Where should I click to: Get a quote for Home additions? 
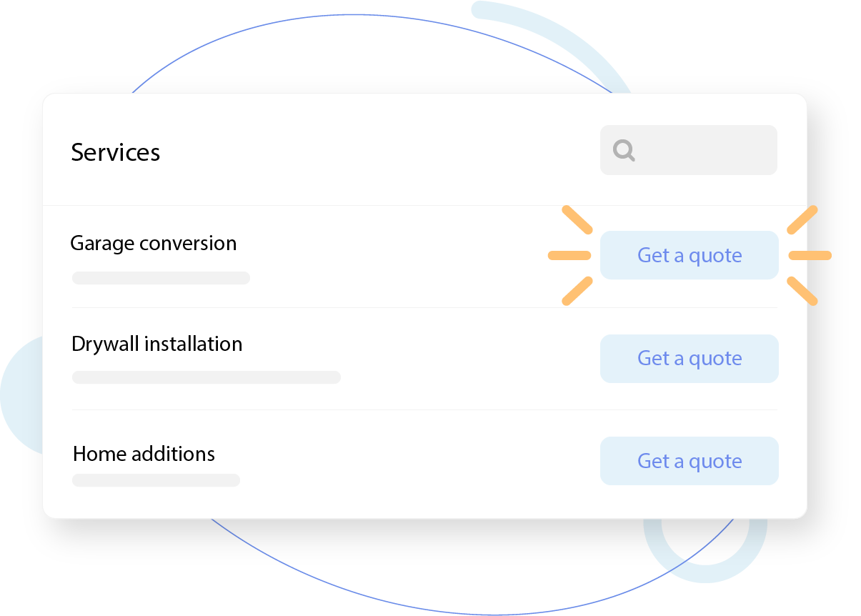tap(689, 461)
